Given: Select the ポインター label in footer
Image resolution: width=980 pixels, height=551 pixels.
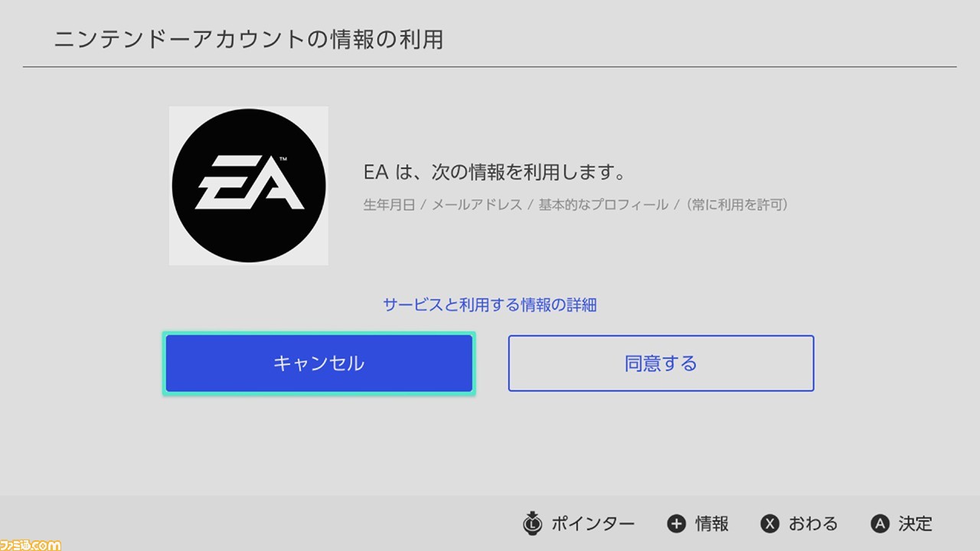Looking at the screenshot, I should pyautogui.click(x=593, y=523).
